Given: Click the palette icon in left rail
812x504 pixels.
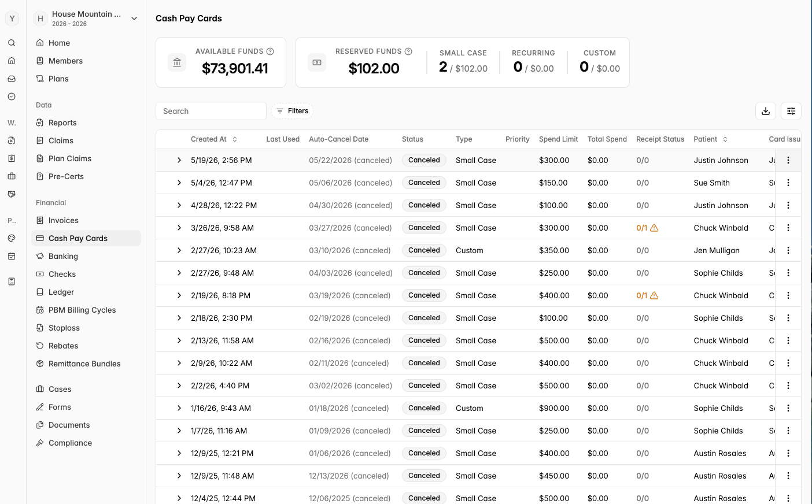Looking at the screenshot, I should click(x=12, y=238).
